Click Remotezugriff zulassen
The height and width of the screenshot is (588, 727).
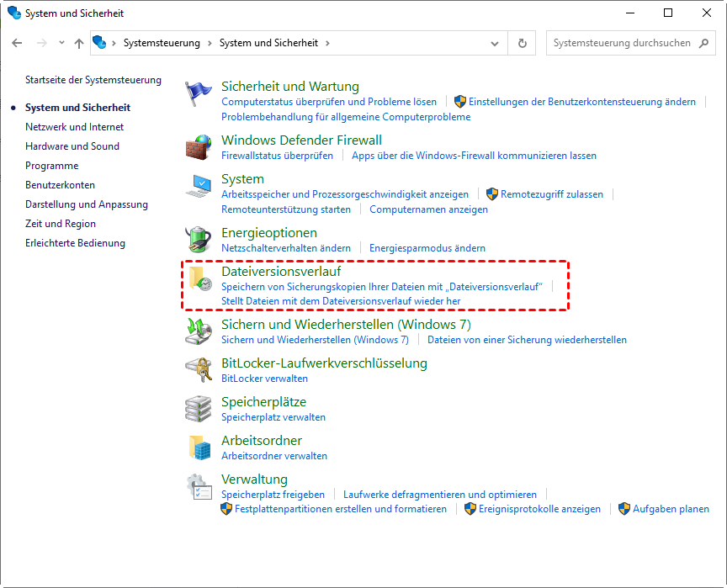tap(552, 194)
